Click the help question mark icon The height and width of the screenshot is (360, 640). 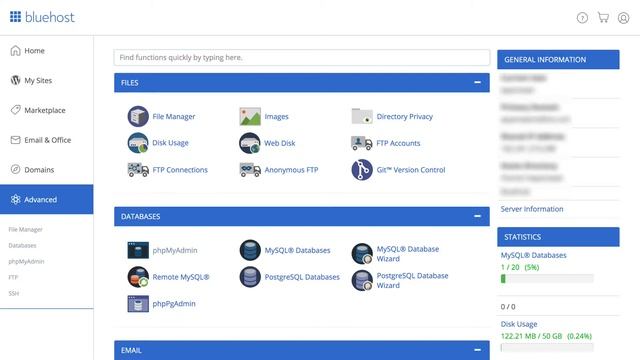[x=582, y=18]
